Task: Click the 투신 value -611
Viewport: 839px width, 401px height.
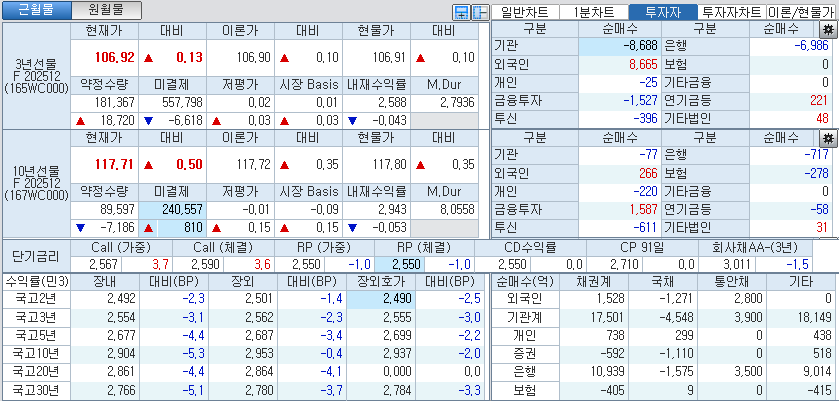Action: coord(645,228)
